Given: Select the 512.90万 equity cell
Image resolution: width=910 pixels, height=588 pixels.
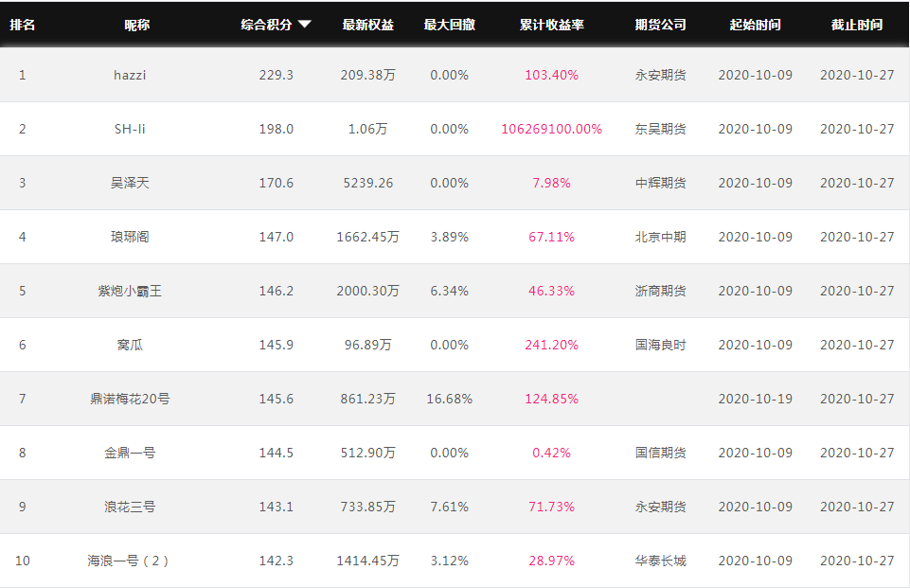Looking at the screenshot, I should click(368, 453).
